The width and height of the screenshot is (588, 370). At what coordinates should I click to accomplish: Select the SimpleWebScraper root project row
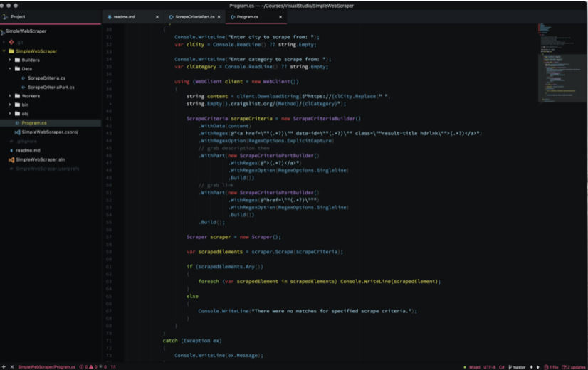pyautogui.click(x=26, y=31)
